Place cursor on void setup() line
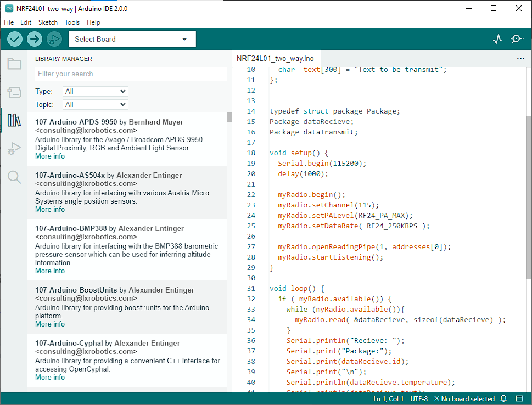 coord(299,153)
